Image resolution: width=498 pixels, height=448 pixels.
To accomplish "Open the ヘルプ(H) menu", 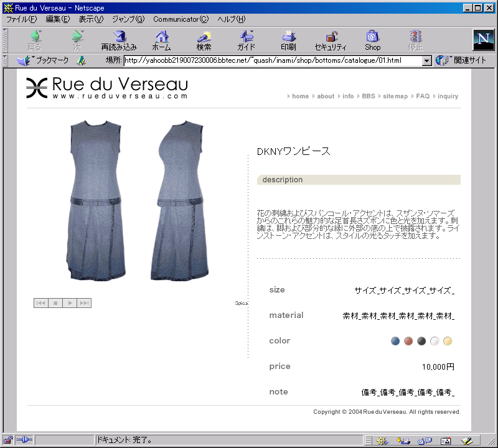I will coord(232,19).
